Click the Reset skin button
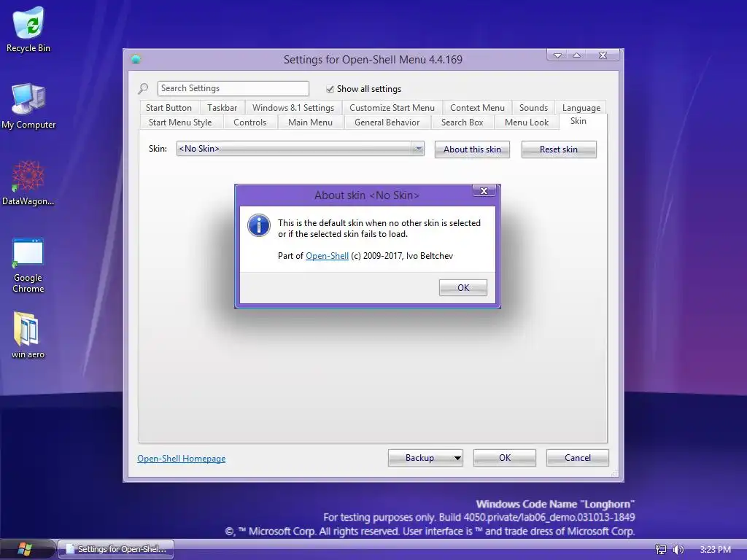The height and width of the screenshot is (560, 747). (559, 149)
